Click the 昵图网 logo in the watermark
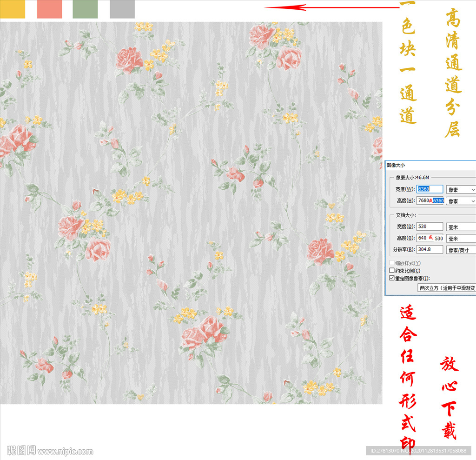This screenshot has height=460, width=476. tap(21, 450)
